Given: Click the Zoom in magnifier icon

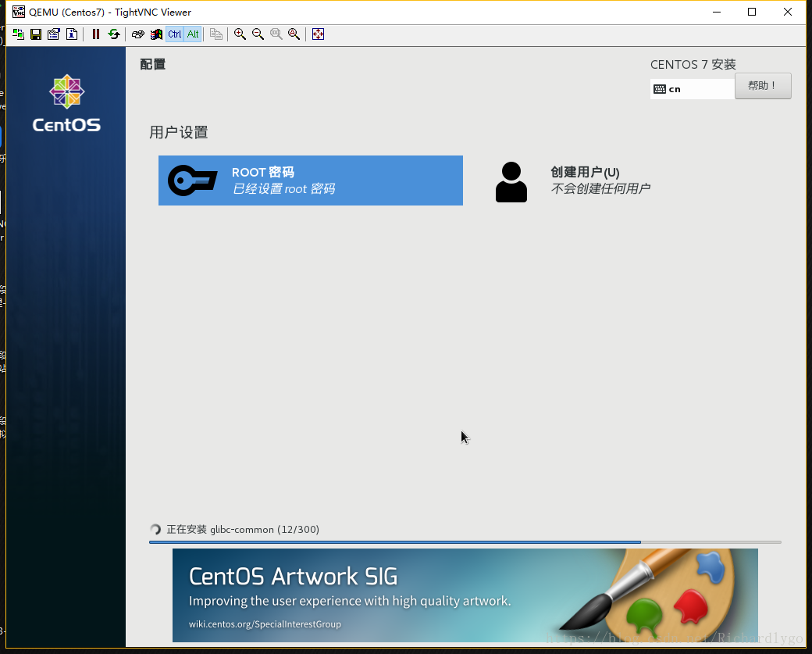Looking at the screenshot, I should tap(240, 34).
